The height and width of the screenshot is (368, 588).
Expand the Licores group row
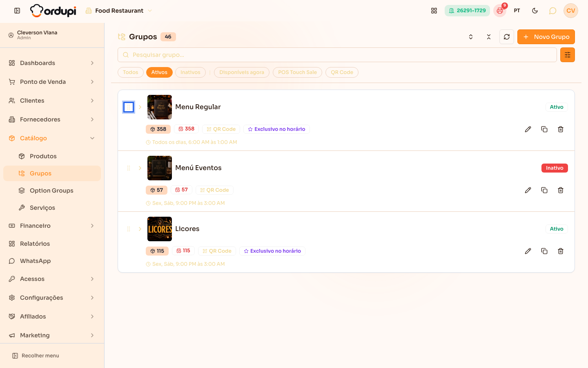(x=140, y=229)
